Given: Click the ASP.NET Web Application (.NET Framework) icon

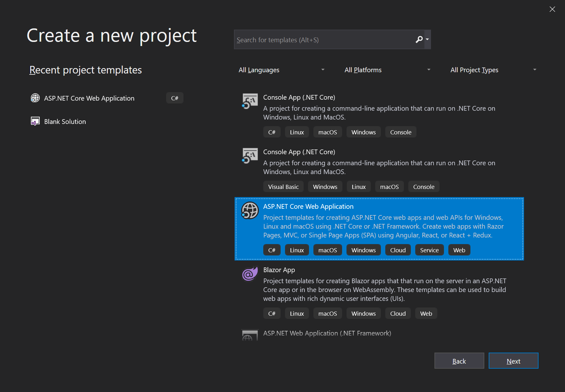Looking at the screenshot, I should pyautogui.click(x=250, y=335).
